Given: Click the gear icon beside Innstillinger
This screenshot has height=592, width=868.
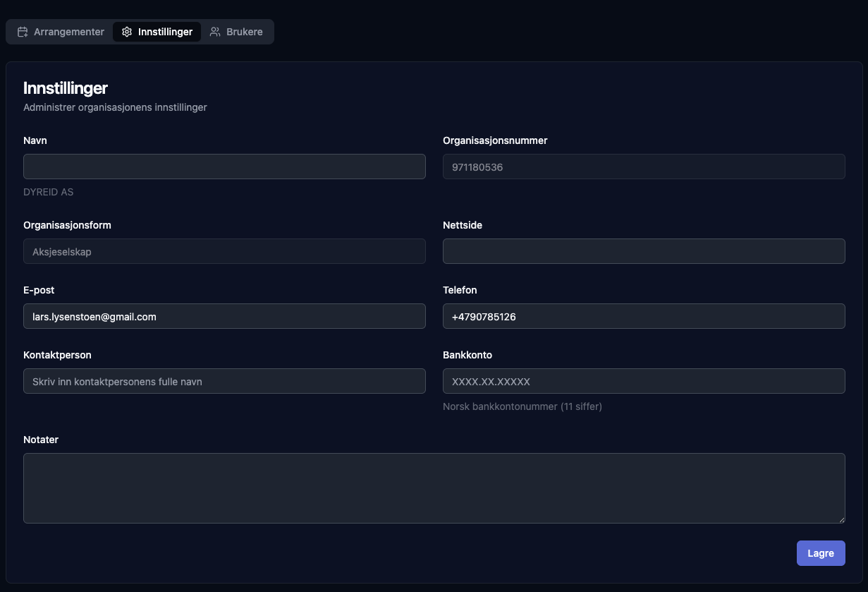Looking at the screenshot, I should [x=127, y=32].
